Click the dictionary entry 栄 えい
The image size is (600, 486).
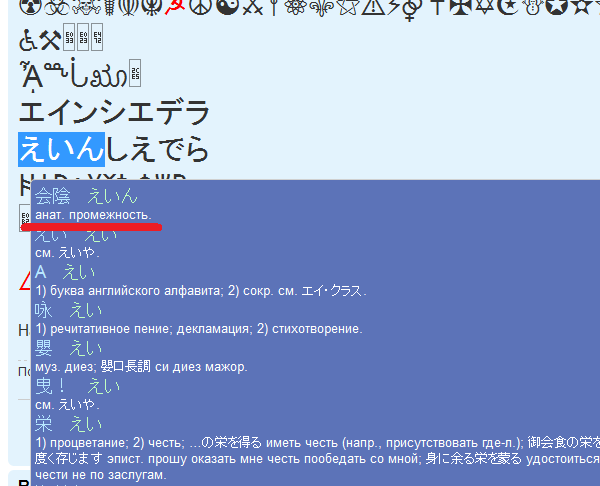click(69, 423)
